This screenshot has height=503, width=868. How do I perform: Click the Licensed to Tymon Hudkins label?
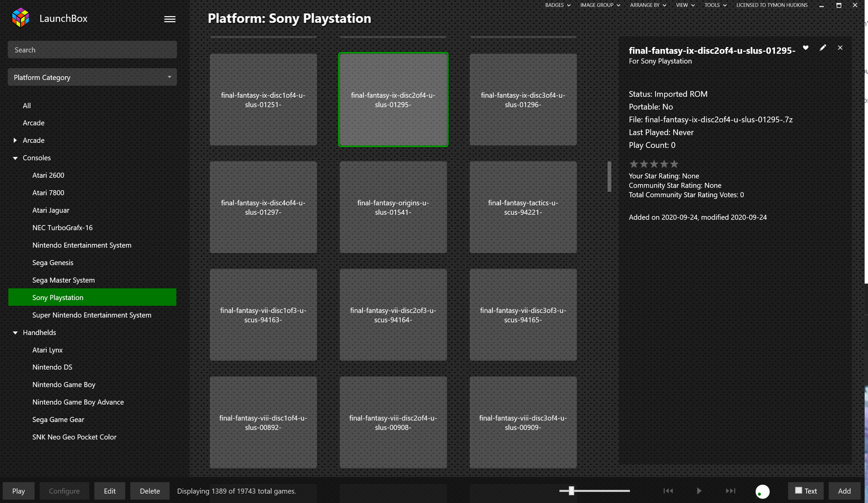tap(772, 5)
